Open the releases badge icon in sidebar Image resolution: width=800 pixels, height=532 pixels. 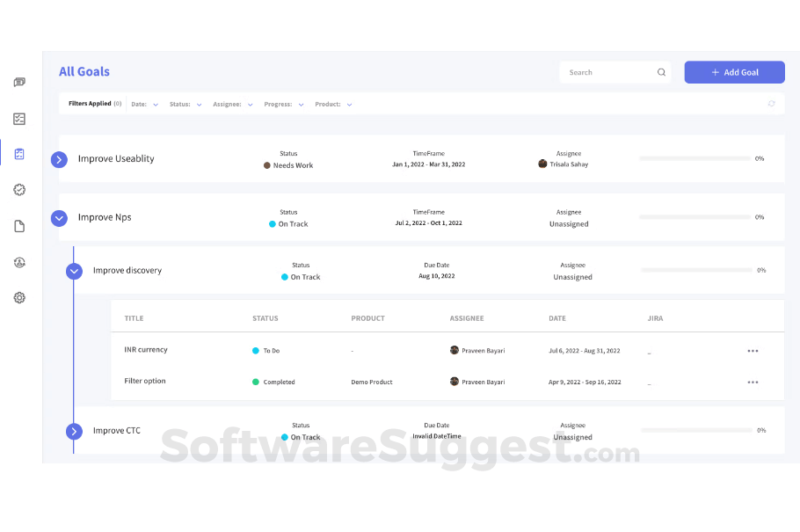[x=19, y=189]
